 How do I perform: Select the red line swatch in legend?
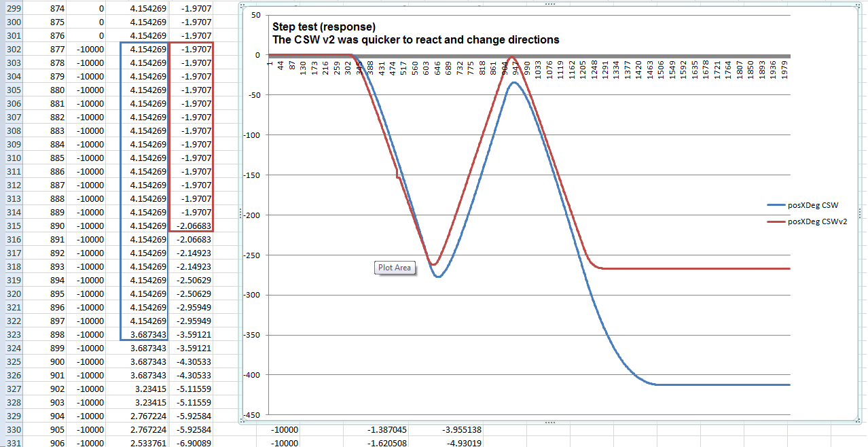point(776,221)
